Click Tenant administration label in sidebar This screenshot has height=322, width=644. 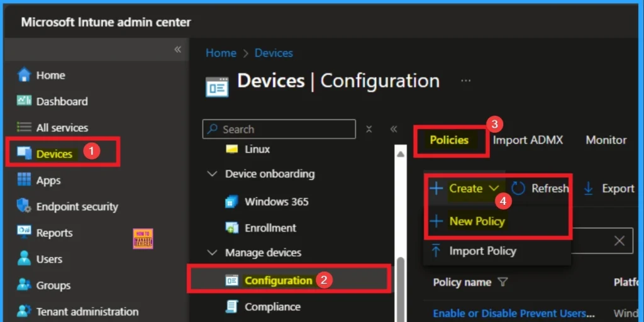click(x=87, y=312)
